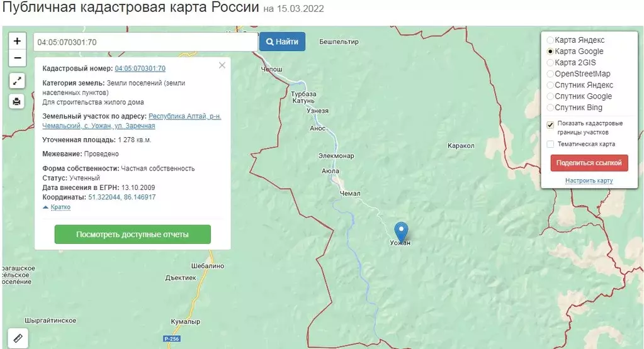Collapse details via the Кратко link
The width and height of the screenshot is (644, 349).
point(60,207)
